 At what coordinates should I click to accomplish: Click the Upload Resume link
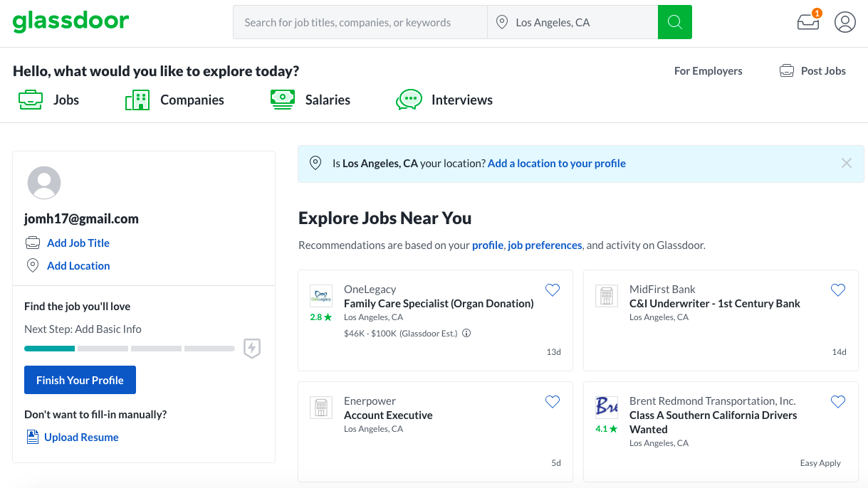click(x=81, y=437)
